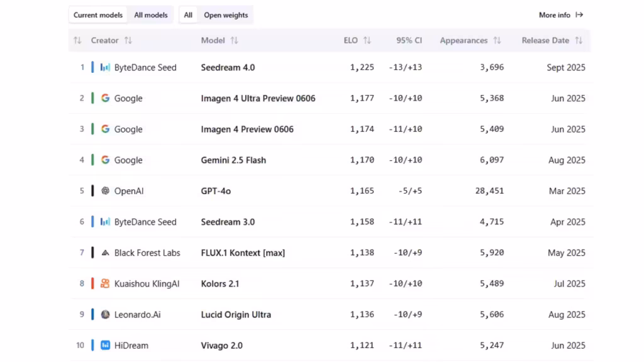Switch to All models tab
The image size is (644, 362).
[151, 15]
